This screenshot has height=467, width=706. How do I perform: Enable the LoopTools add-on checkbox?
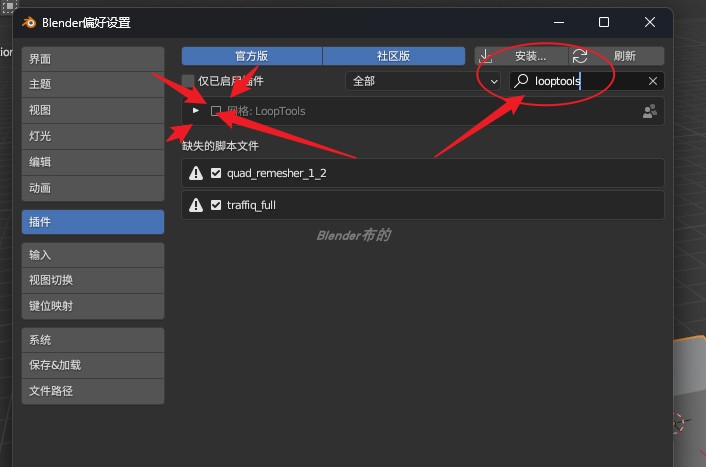click(x=216, y=111)
